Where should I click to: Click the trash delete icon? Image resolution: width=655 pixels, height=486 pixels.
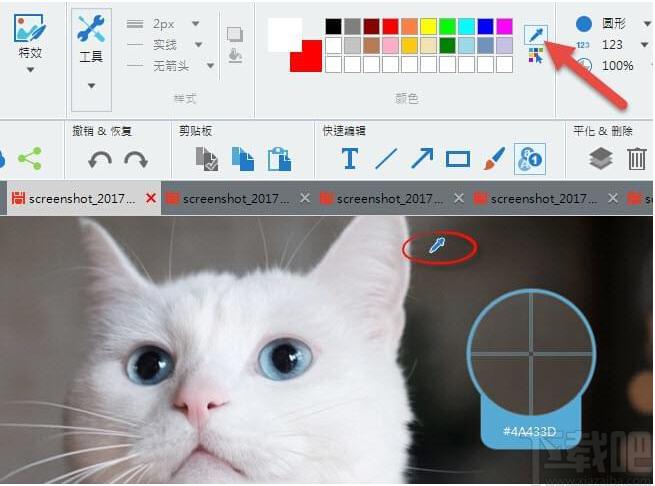(637, 159)
